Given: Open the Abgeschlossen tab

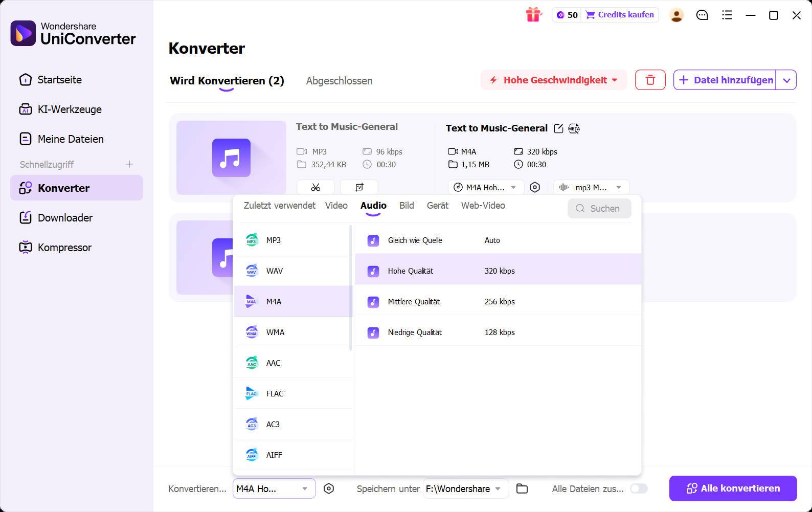Looking at the screenshot, I should (x=340, y=81).
